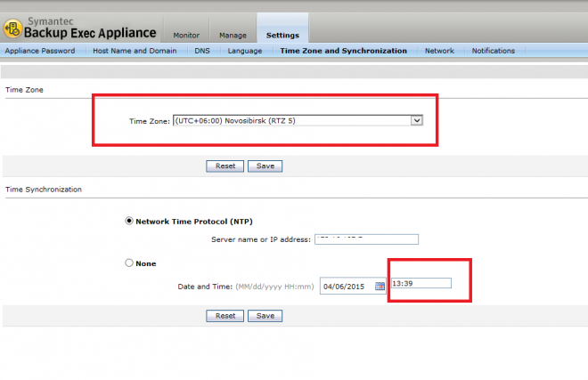The image size is (588, 380).
Task: Save the Time Zone setting
Action: point(265,166)
